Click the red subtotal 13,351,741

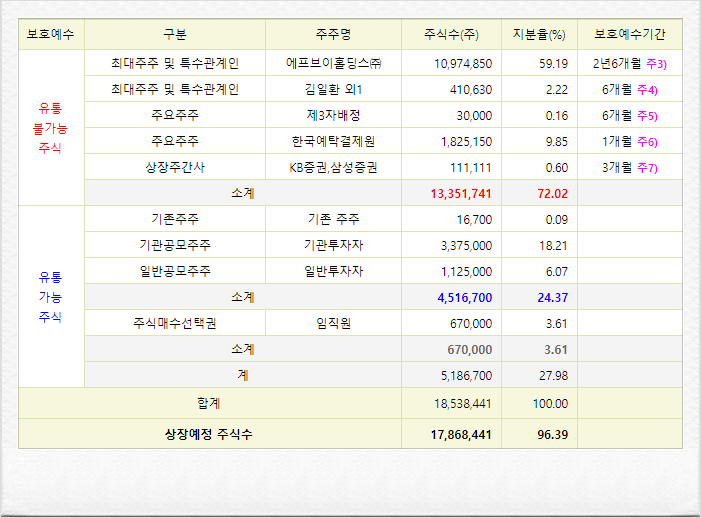461,193
